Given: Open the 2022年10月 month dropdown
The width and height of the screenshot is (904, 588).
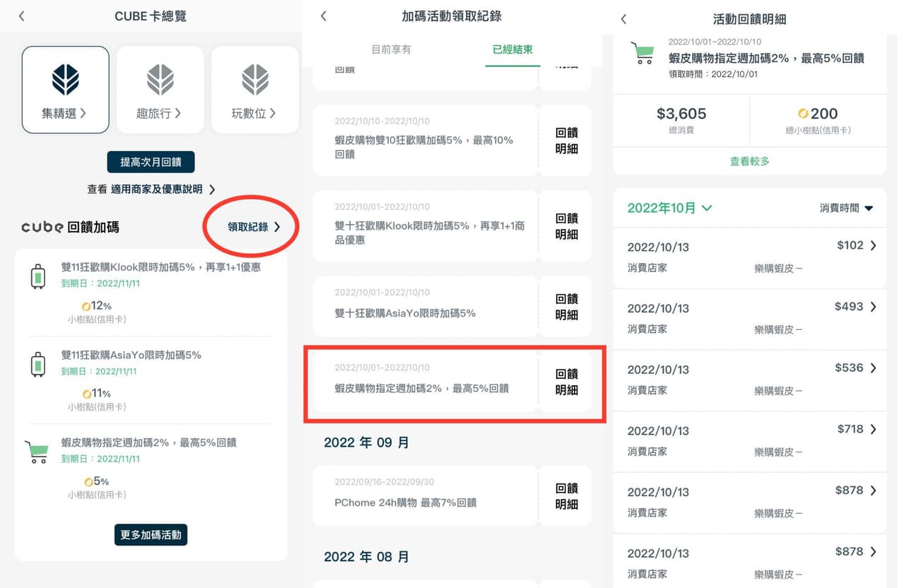Looking at the screenshot, I should point(669,208).
